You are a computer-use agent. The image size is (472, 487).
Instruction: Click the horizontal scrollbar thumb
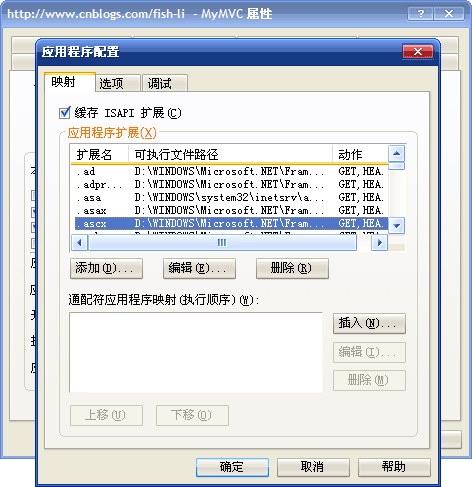222,242
